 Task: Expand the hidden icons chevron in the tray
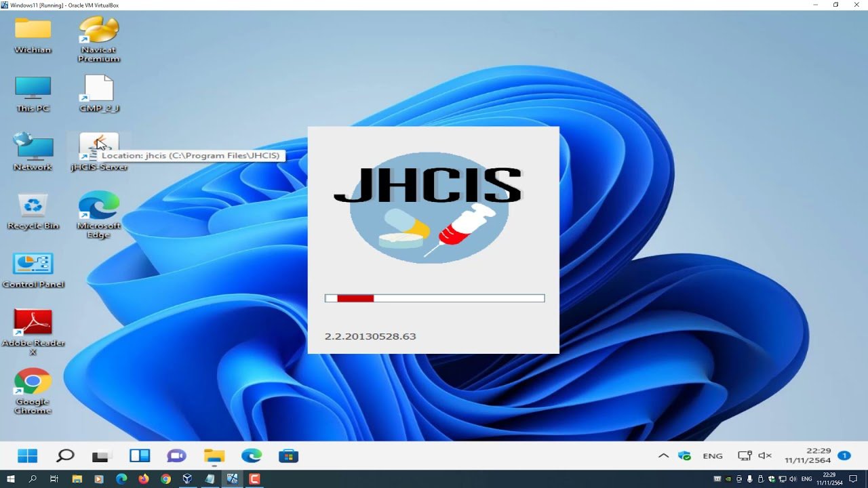point(663,455)
